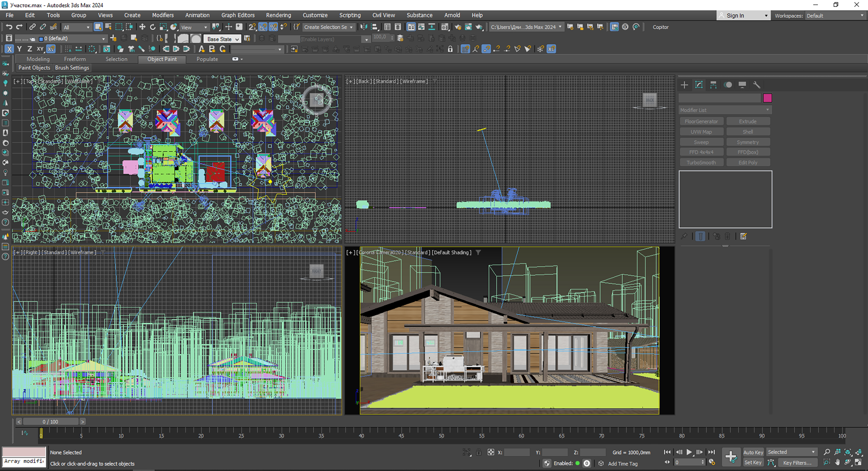The width and height of the screenshot is (868, 471).
Task: Open the Utilities wrench icon
Action: click(756, 85)
